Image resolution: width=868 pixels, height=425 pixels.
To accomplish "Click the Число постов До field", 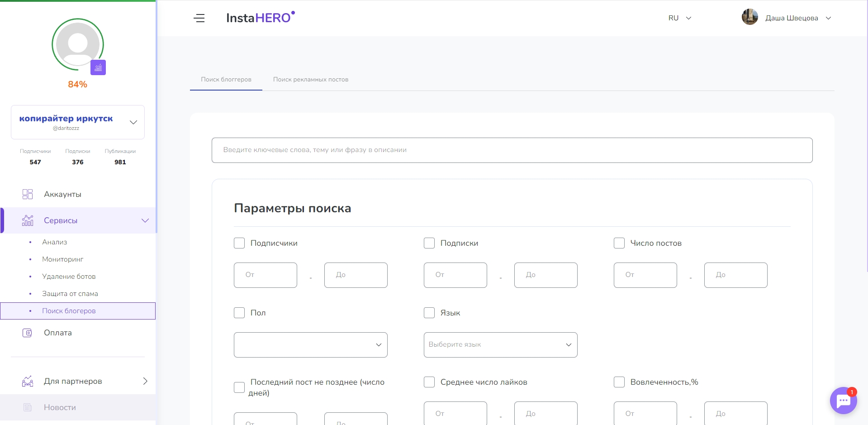I will (x=736, y=275).
